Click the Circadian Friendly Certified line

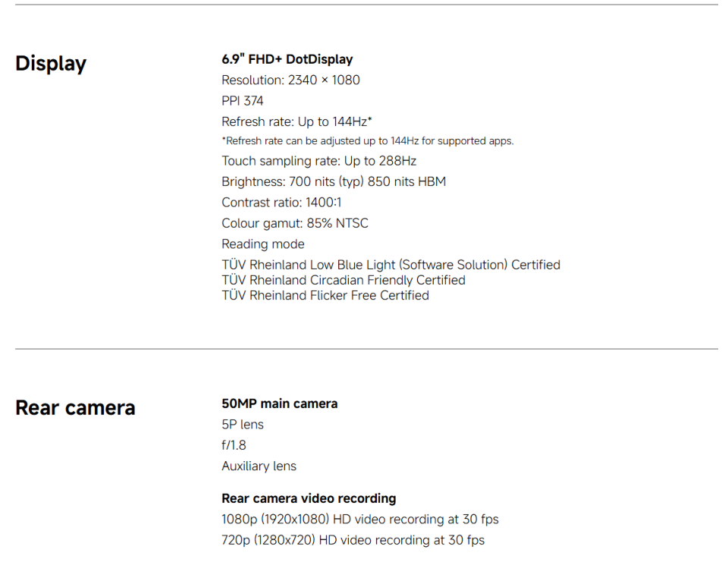[x=344, y=280]
